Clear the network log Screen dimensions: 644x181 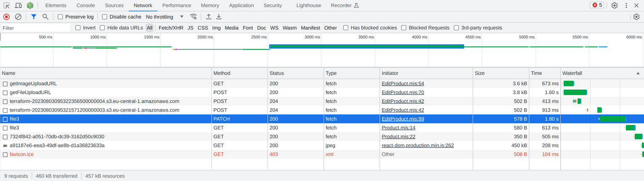point(18,17)
